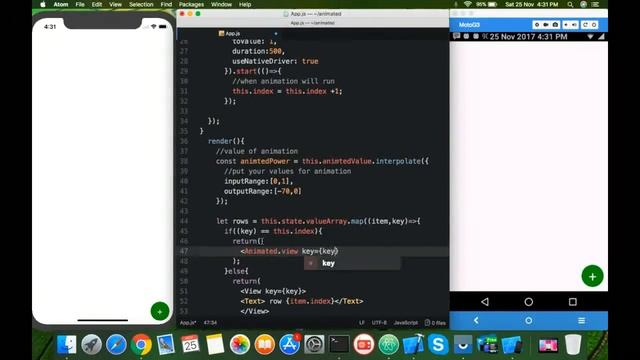Viewport: 640px width, 360px height.
Task: Open Calendar showing 25 in dock
Action: 190,344
